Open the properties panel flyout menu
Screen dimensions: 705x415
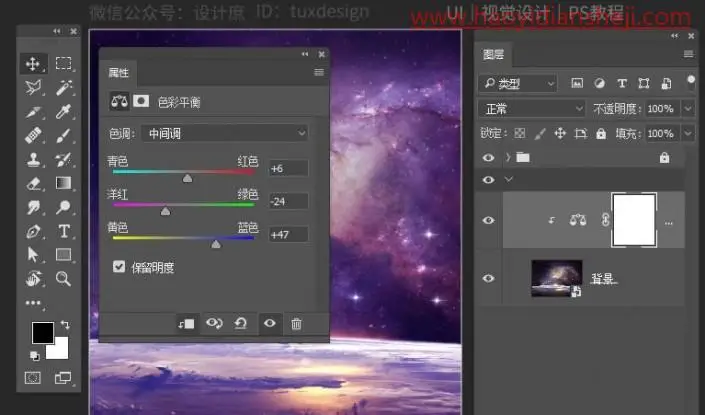(319, 72)
